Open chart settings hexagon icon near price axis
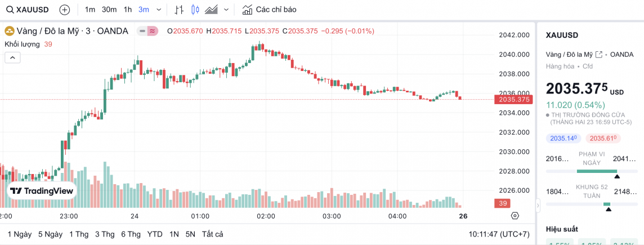This screenshot has width=644, height=245. click(x=515, y=216)
